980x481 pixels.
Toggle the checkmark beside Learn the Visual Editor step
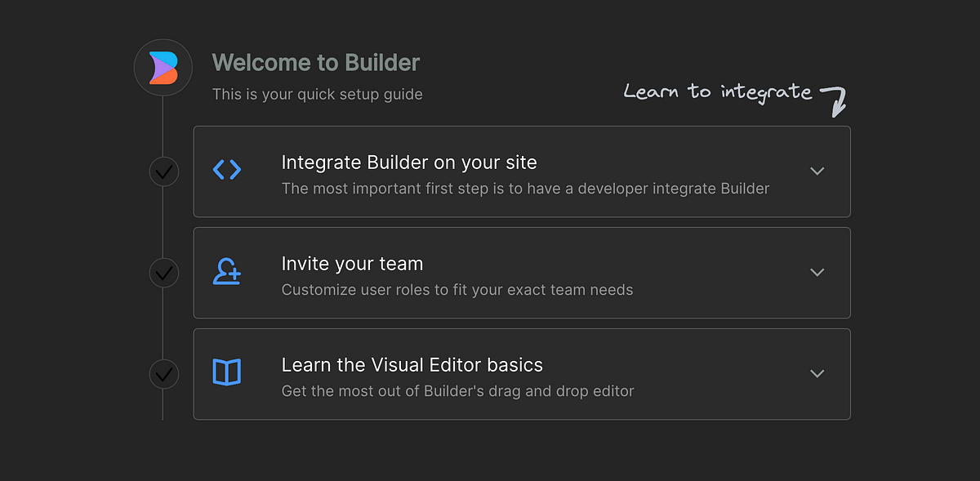pyautogui.click(x=164, y=374)
